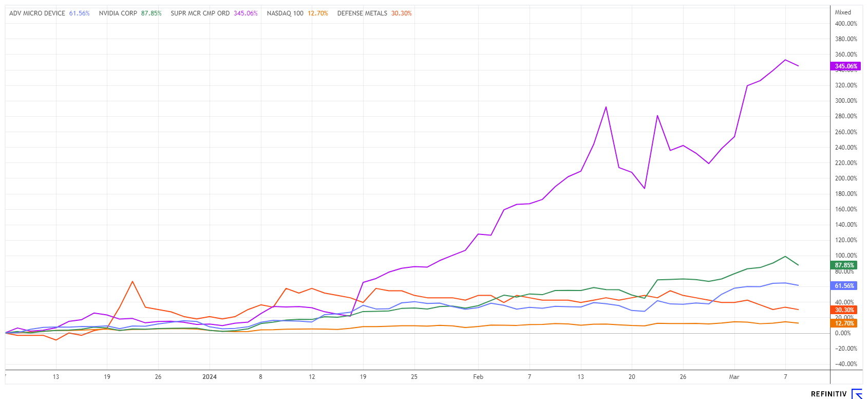This screenshot has width=868, height=399.
Task: Click the purple line's highest peak
Action: point(785,60)
